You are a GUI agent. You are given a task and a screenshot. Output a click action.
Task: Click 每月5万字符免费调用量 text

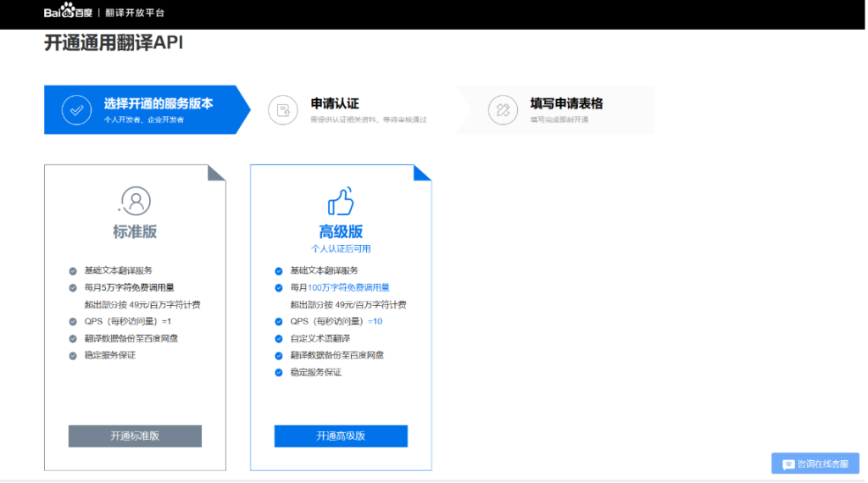129,288
